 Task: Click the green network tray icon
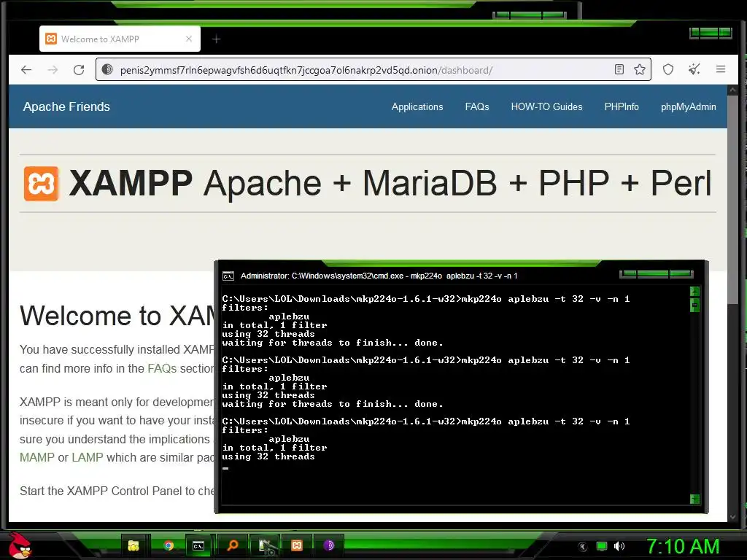pos(602,547)
